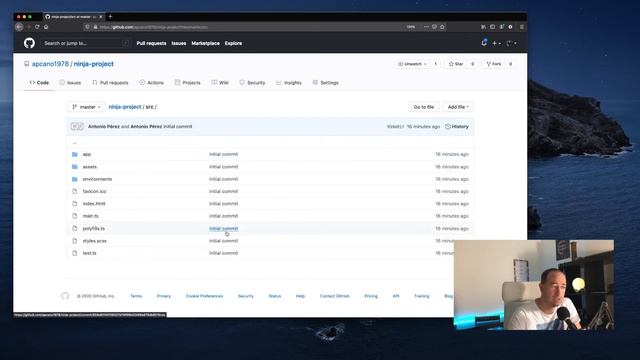This screenshot has height=360, width=640.
Task: Open the repository Security tab
Action: click(252, 82)
